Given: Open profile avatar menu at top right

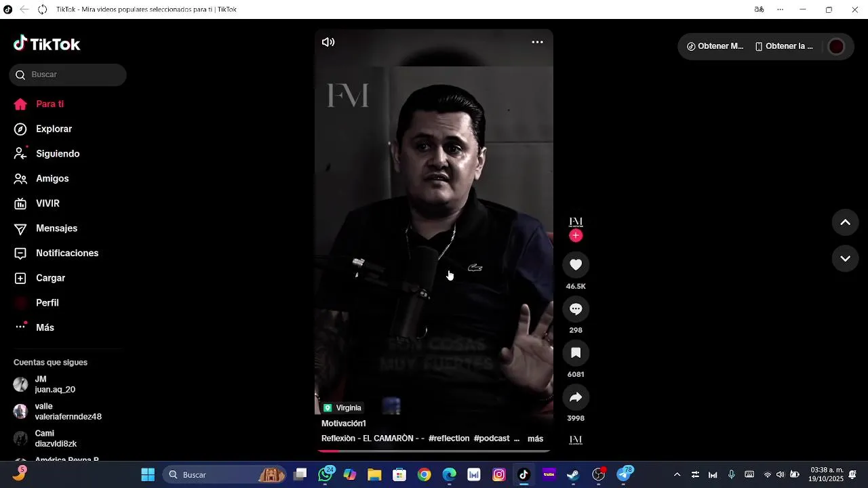Looking at the screenshot, I should [836, 46].
